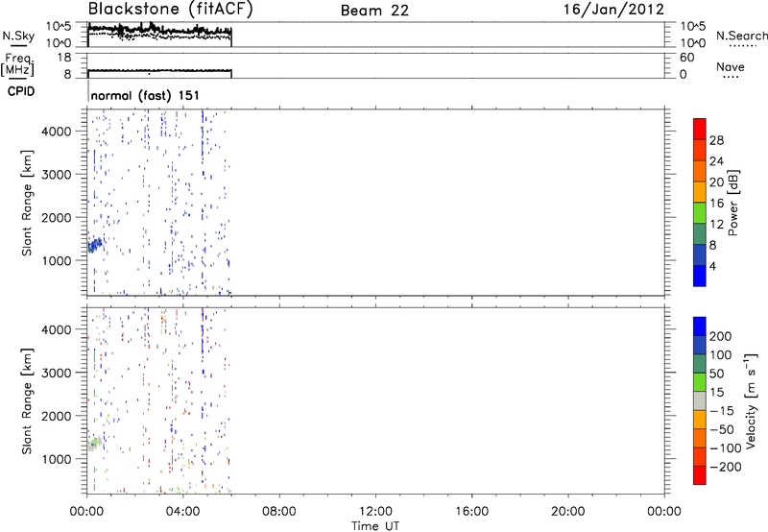The width and height of the screenshot is (768, 532).
Task: Click the "20:00" time tick label
Action: 567,512
